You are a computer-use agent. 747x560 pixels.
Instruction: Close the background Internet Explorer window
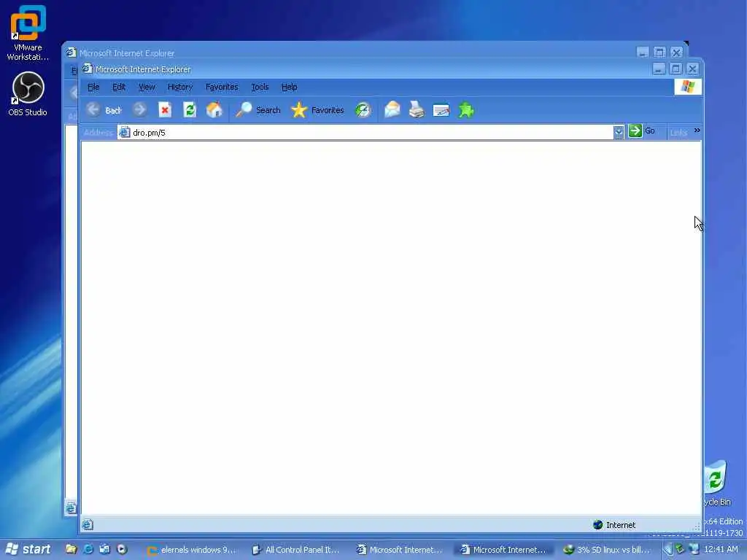[x=676, y=52]
